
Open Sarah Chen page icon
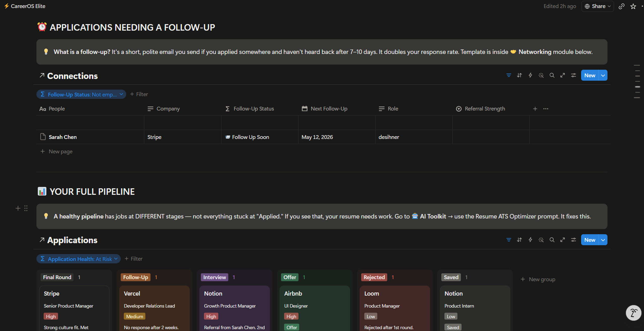(x=43, y=137)
